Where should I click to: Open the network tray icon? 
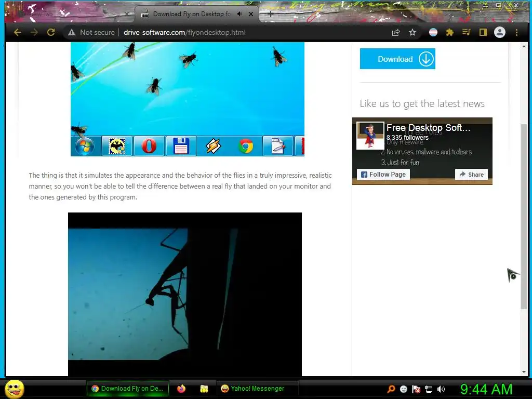click(429, 389)
